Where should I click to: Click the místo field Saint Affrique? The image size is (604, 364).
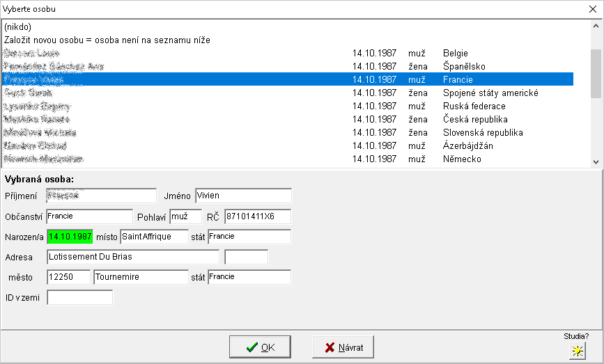click(154, 237)
